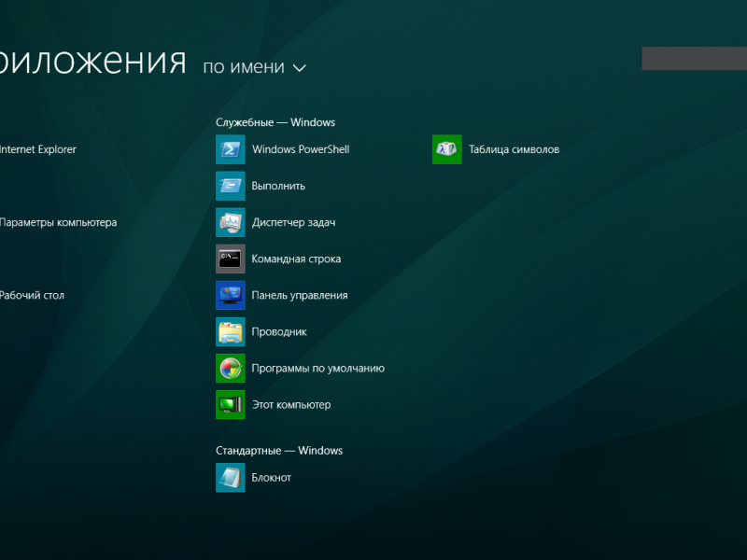Click the 'Стандартные — Windows' group header
747x560 pixels.
[279, 451]
